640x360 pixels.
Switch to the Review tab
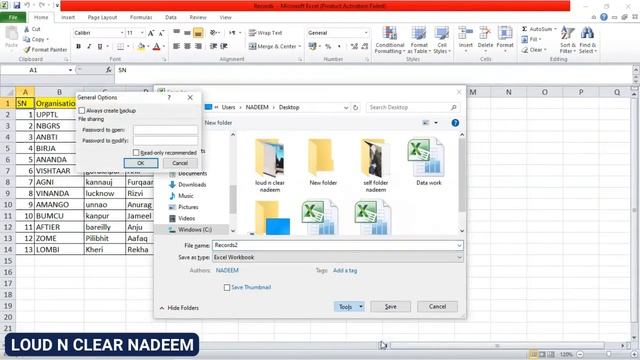click(198, 18)
